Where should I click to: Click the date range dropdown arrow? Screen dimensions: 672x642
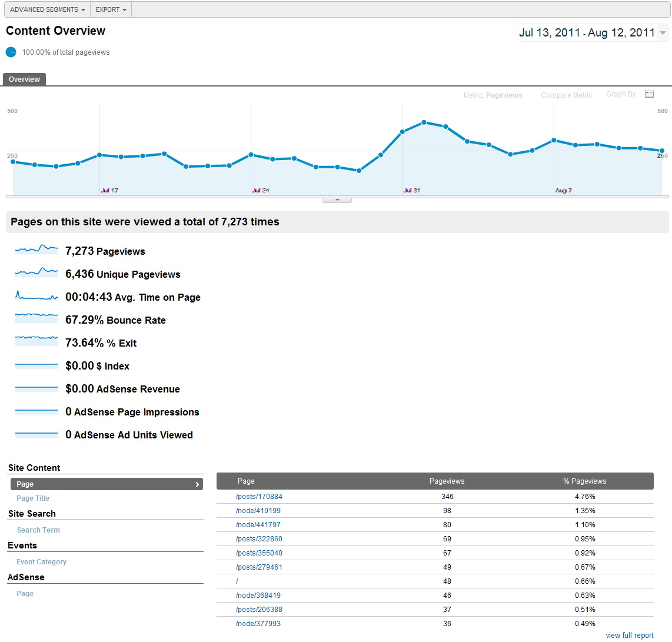(663, 33)
